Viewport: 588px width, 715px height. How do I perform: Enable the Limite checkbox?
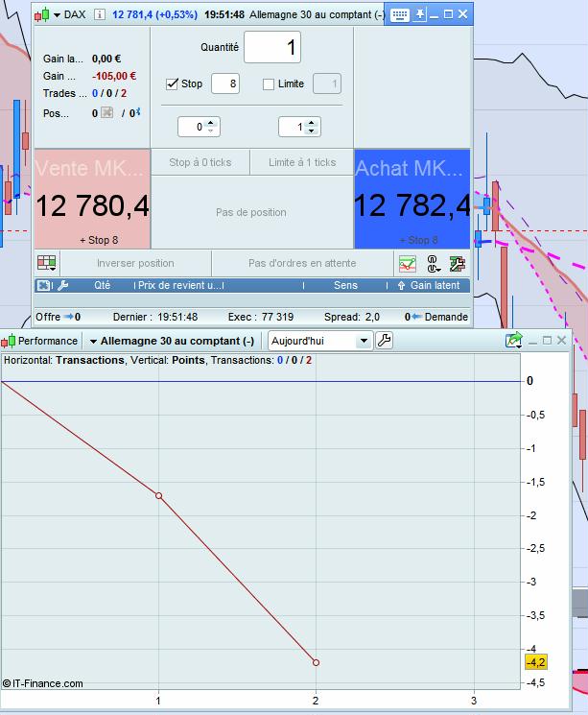click(269, 83)
